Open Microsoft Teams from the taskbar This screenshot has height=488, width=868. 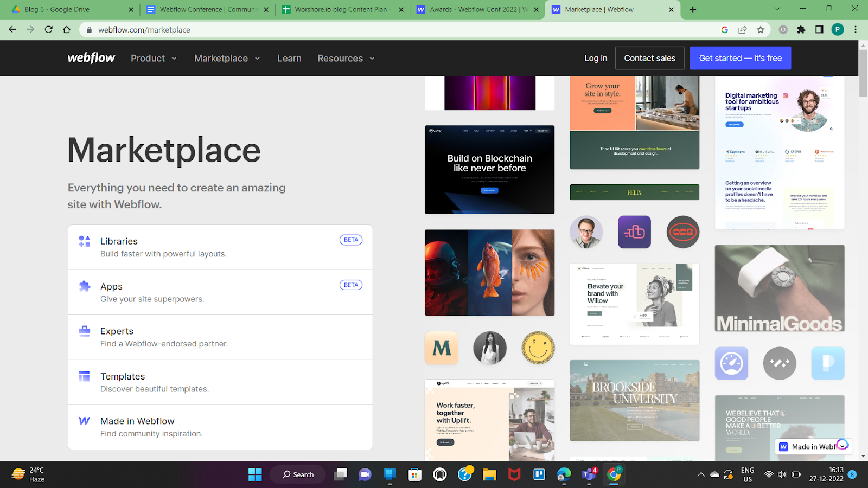tap(589, 474)
